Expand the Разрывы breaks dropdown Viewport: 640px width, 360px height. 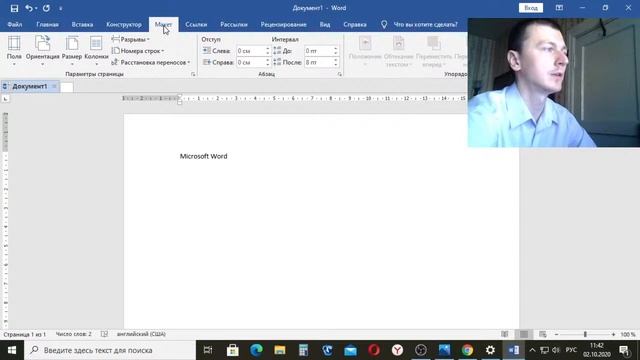(131, 40)
